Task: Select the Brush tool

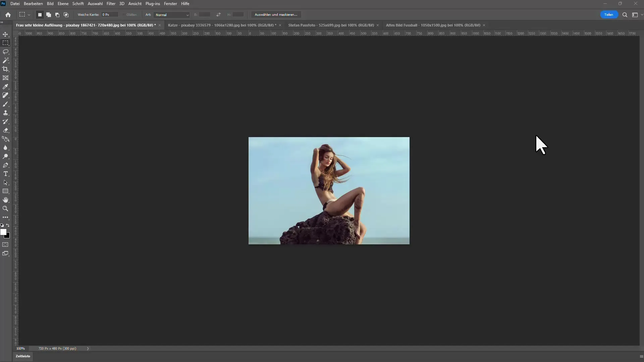Action: pos(6,104)
